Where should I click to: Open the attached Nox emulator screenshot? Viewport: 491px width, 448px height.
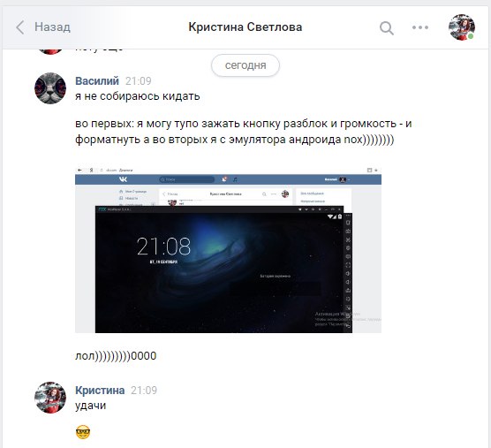tap(228, 250)
